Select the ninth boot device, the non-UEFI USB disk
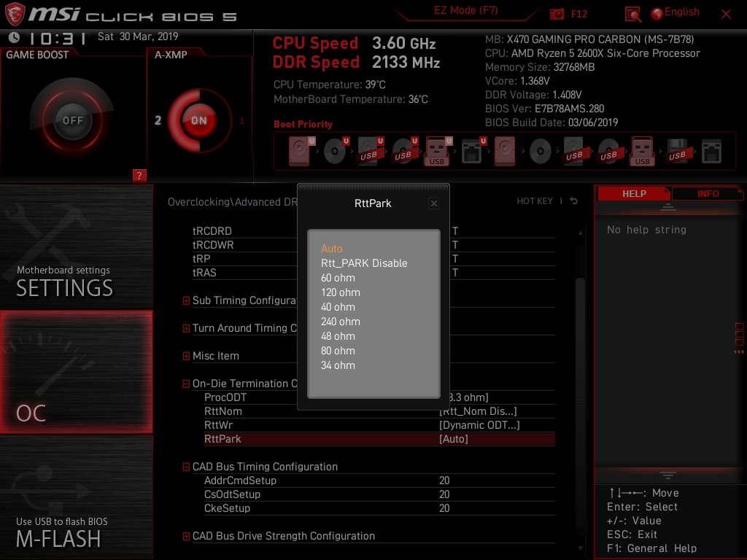The width and height of the screenshot is (747, 560). 576,151
